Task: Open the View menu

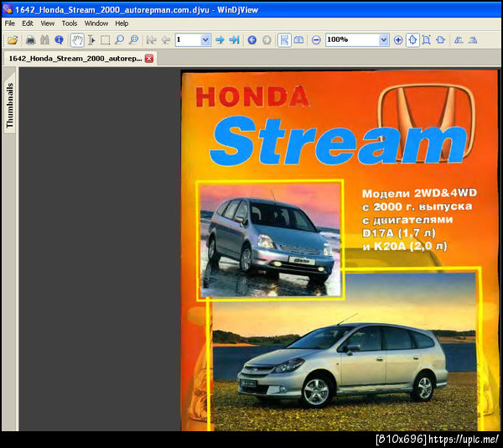Action: point(48,23)
